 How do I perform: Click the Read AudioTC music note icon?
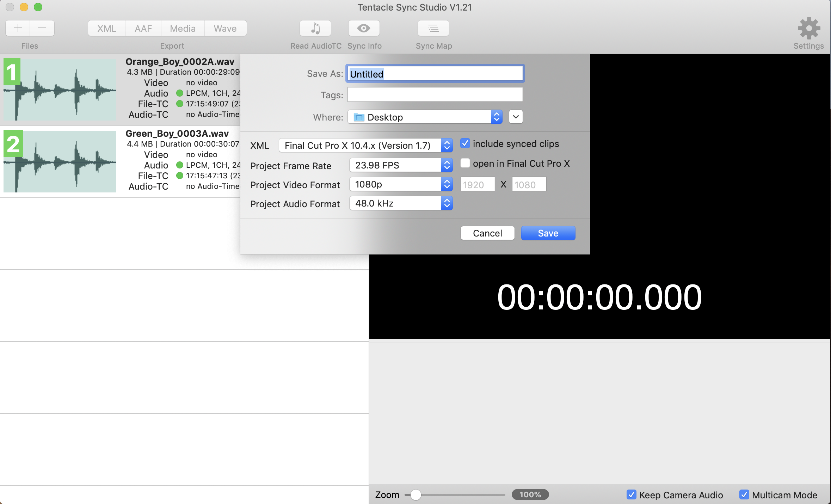pyautogui.click(x=315, y=28)
